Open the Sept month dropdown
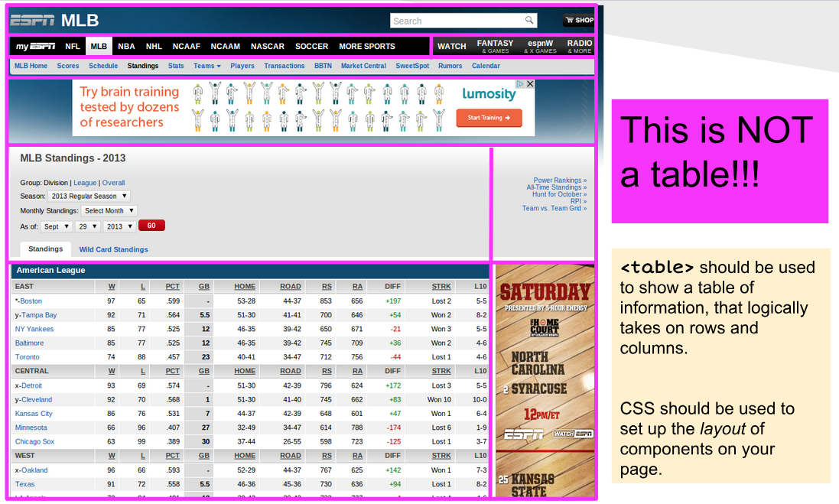Image resolution: width=839 pixels, height=504 pixels. (x=57, y=226)
